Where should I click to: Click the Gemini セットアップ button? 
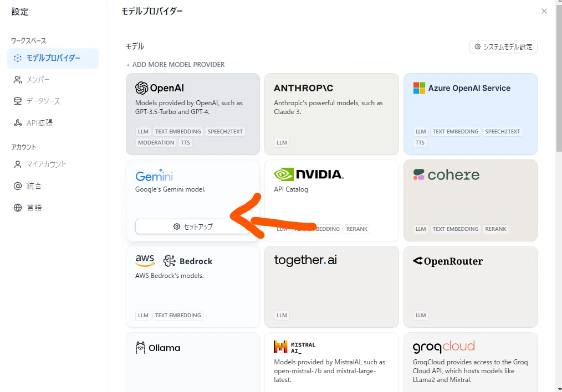pyautogui.click(x=193, y=226)
